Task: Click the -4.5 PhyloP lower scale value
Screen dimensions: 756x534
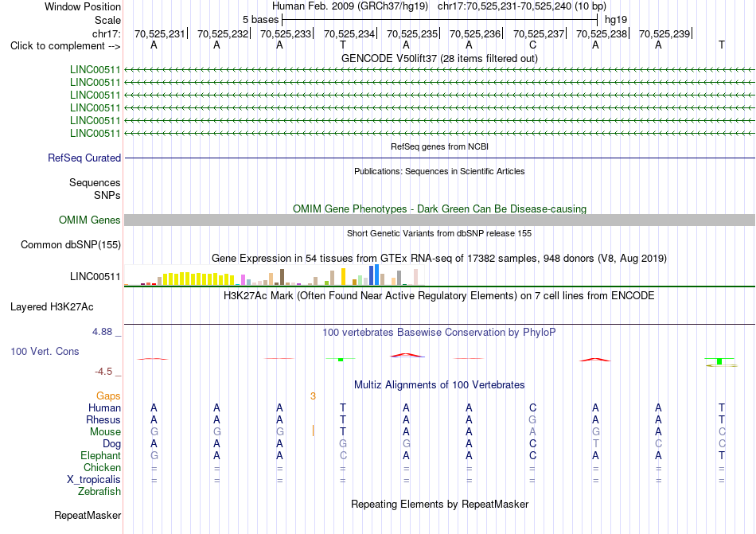Action: pos(103,372)
